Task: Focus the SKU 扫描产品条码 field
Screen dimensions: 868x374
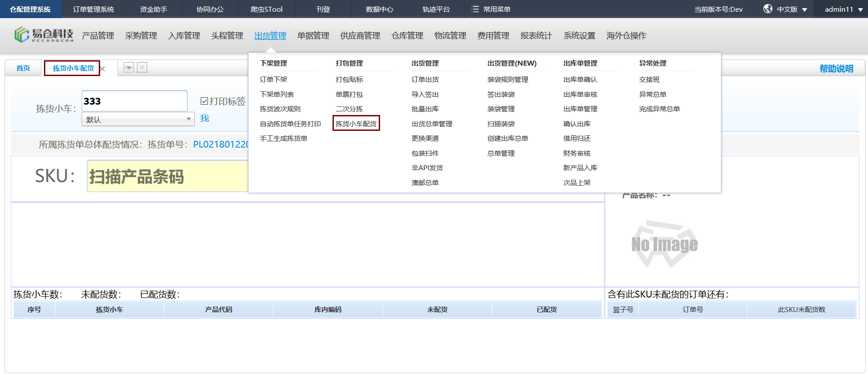Action: coord(168,176)
